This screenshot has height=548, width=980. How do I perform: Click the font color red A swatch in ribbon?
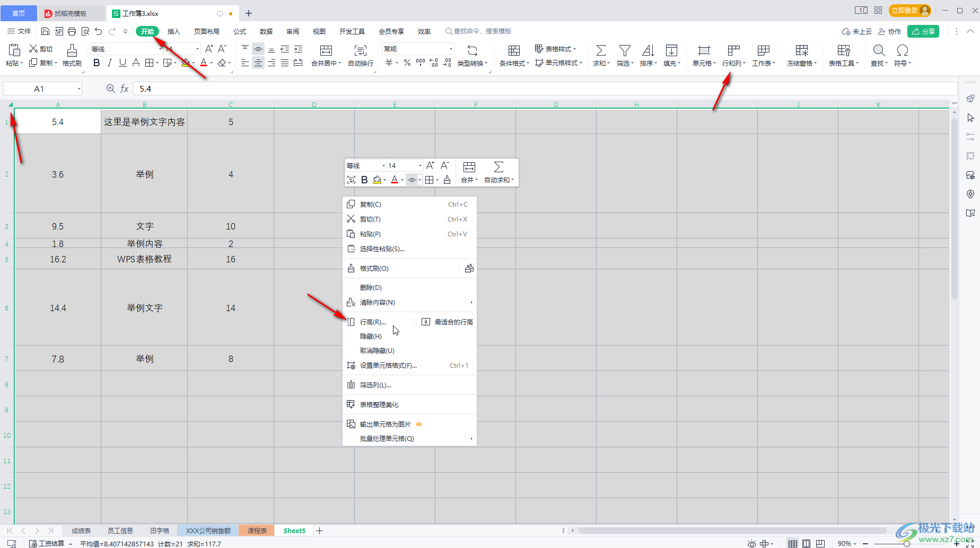pos(204,63)
